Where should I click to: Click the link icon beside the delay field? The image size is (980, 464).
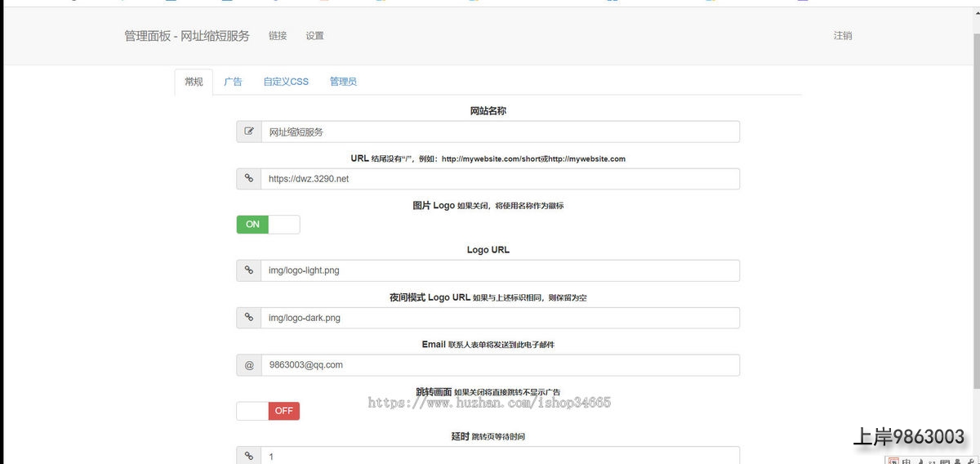click(249, 456)
